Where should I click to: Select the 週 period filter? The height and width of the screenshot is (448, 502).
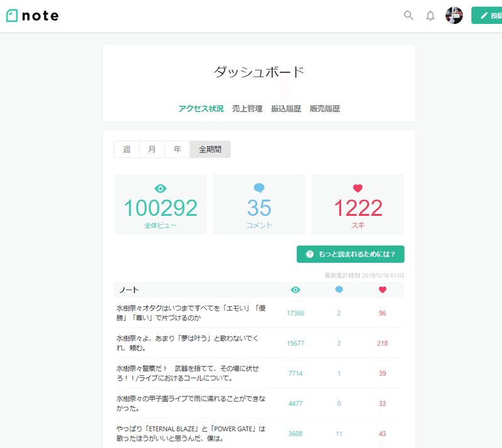click(127, 149)
